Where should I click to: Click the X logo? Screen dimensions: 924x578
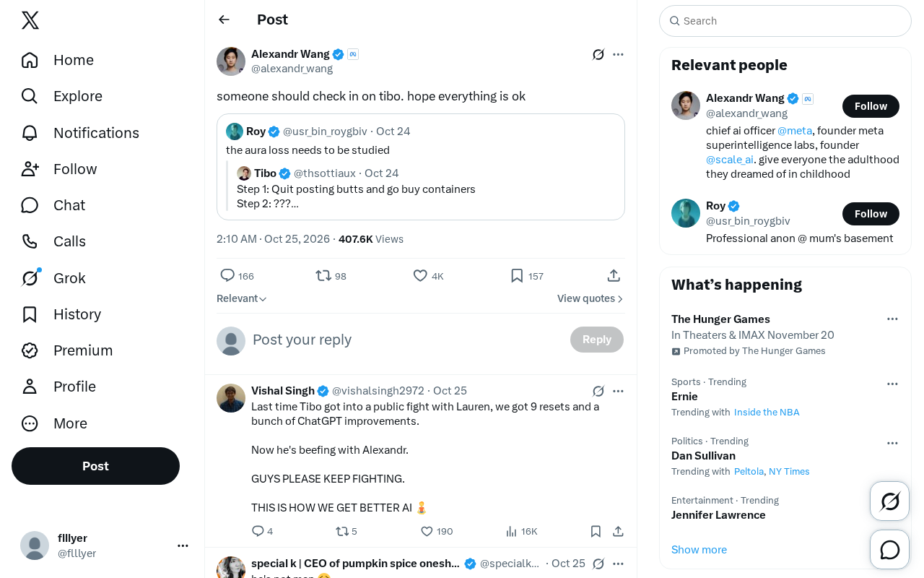click(30, 20)
